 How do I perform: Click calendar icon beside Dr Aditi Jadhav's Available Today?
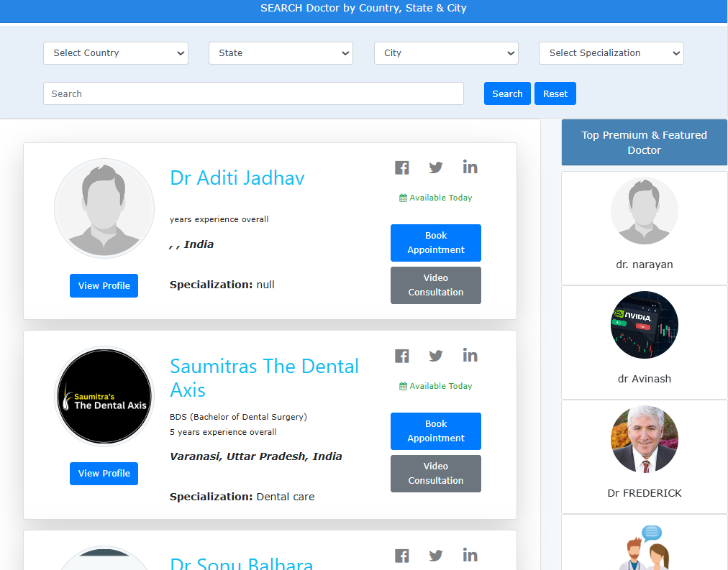403,198
